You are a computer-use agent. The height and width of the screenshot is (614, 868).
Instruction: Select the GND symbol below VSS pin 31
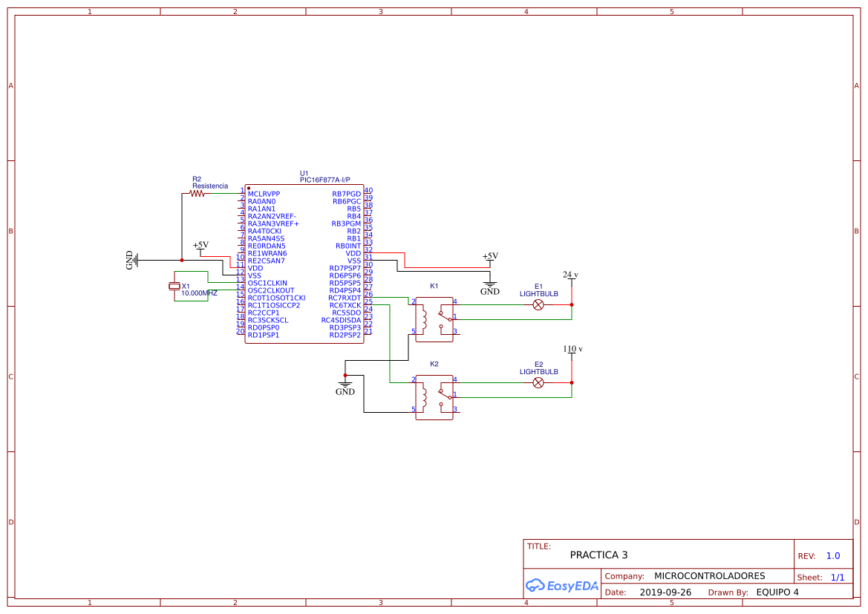click(x=489, y=284)
